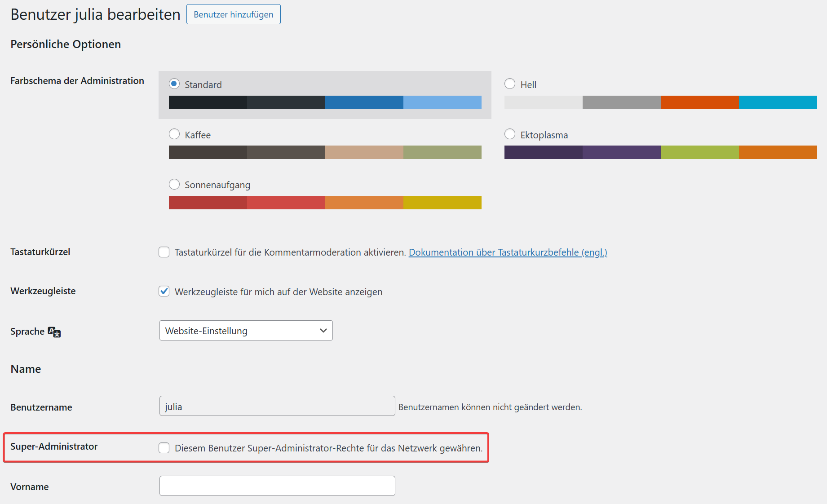Click the yellow swatch in Sonnenaufgang palette

442,203
